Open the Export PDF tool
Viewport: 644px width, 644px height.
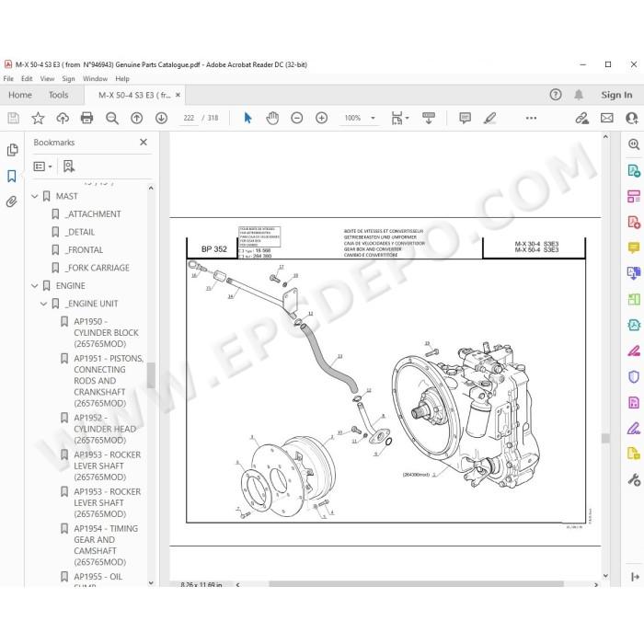click(x=634, y=170)
